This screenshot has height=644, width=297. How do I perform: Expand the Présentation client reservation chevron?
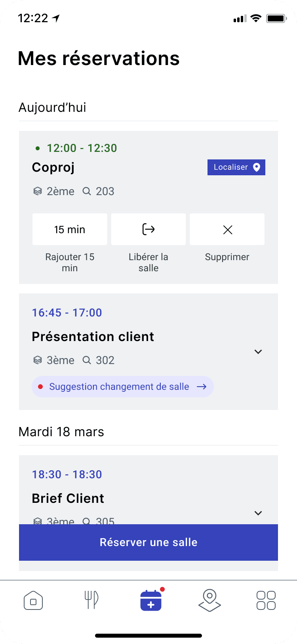[258, 352]
